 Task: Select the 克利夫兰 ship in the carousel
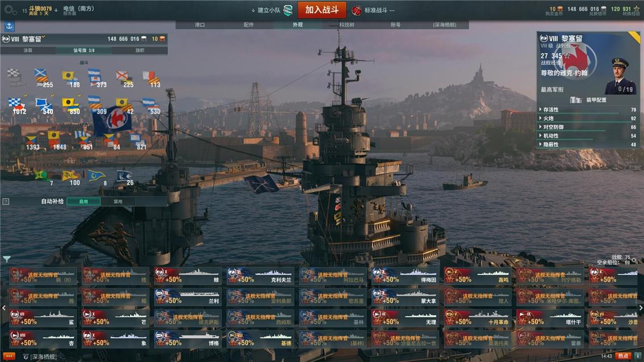(261, 276)
